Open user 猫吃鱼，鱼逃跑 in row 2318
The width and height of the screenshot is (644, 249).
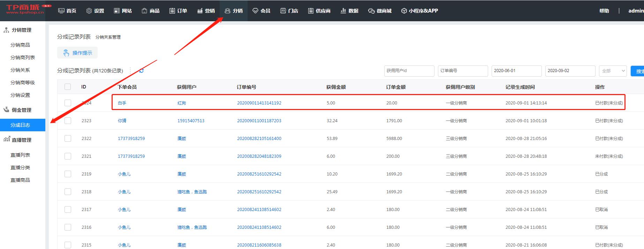(192, 192)
